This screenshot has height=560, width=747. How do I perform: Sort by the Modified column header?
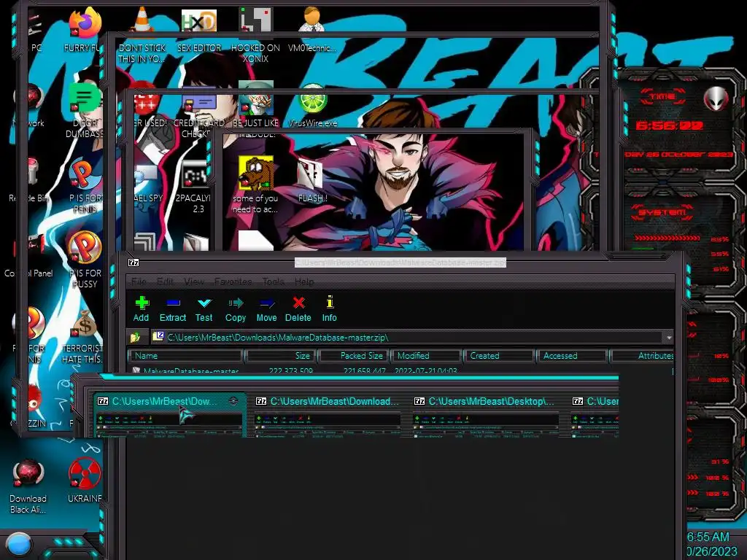(x=427, y=356)
